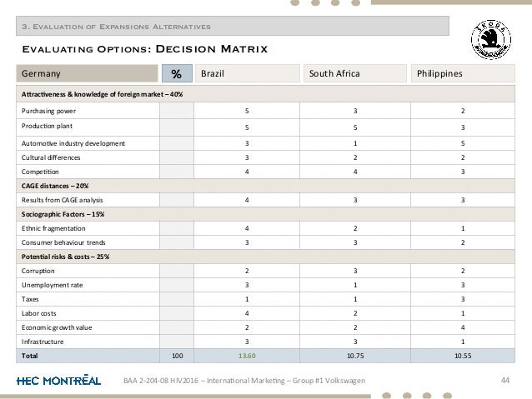Click the slide page number 44
532x399 pixels.
pos(504,381)
